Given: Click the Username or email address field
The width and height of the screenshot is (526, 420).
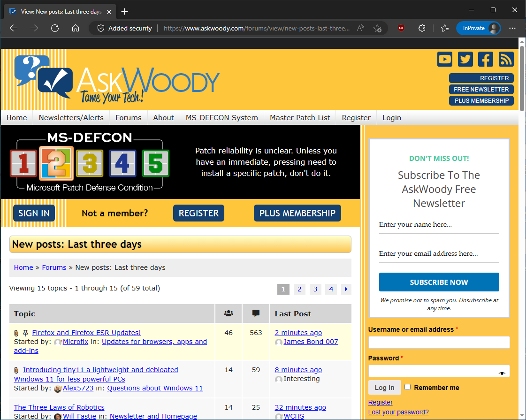Looking at the screenshot, I should 439,342.
